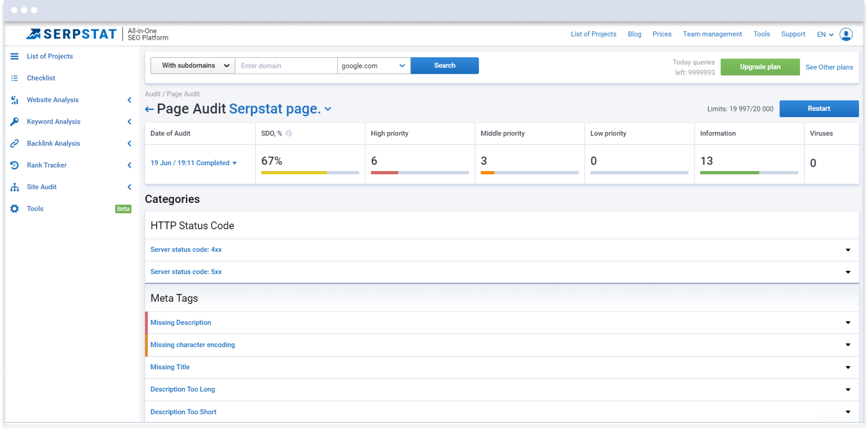The image size is (868, 430).
Task: Expand the Description Too Long row arrow
Action: coord(848,390)
